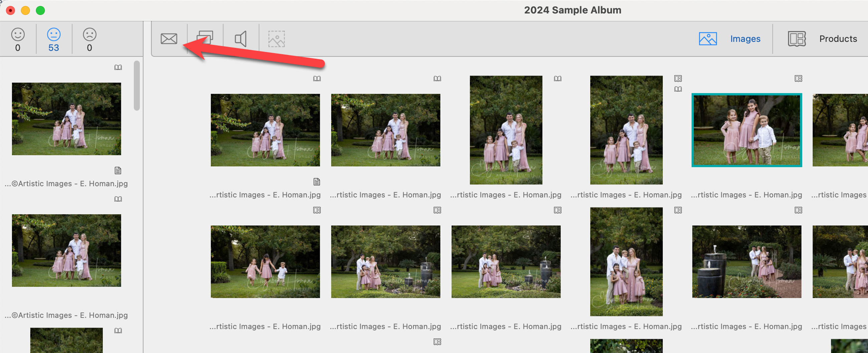Click the notes document icon under first grid photo
Screen dimensions: 868x353
(316, 182)
